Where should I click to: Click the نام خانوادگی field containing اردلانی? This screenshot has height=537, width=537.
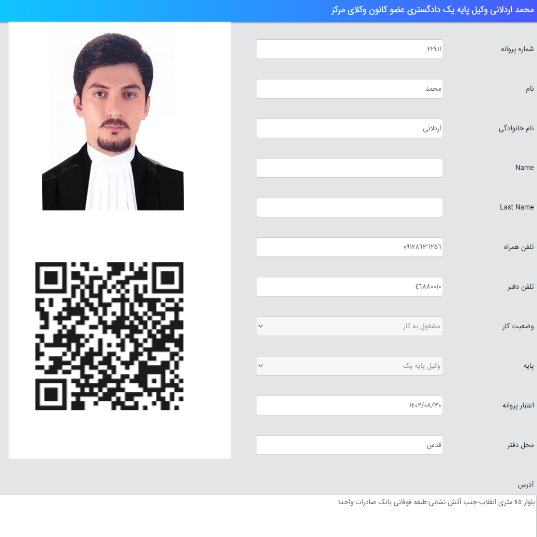coord(349,128)
